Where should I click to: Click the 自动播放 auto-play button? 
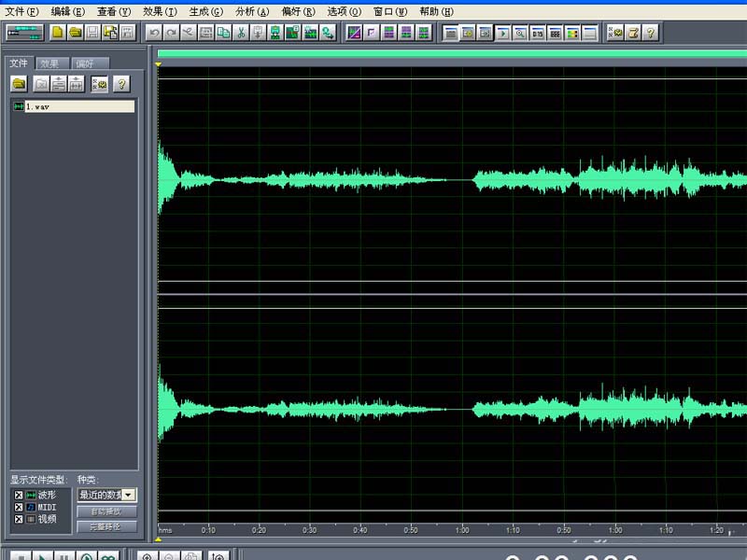[x=106, y=511]
